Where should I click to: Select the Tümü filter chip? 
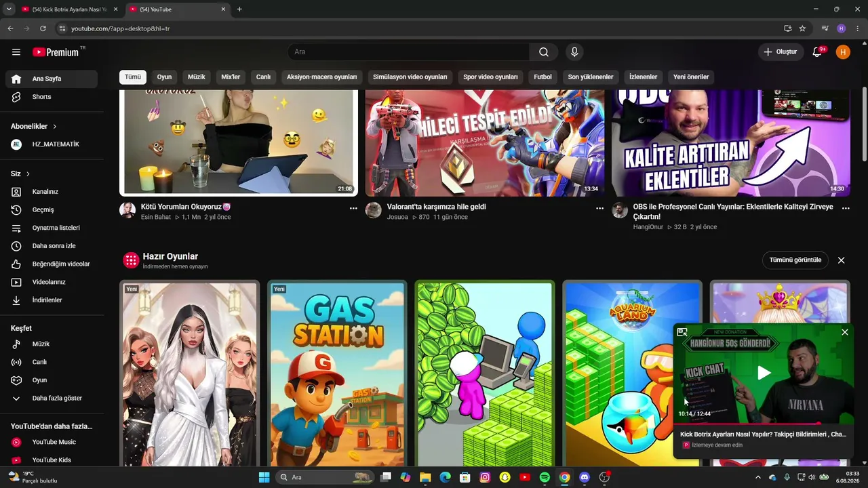pos(133,77)
